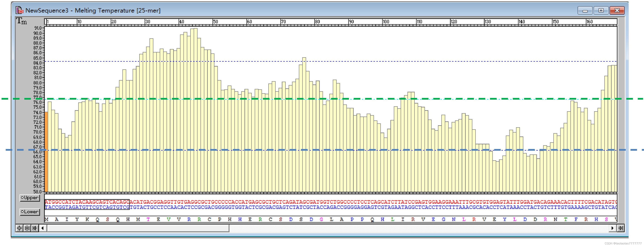The height and width of the screenshot is (246, 644).
Task: Click the first M in translation row
Action: tap(46, 219)
